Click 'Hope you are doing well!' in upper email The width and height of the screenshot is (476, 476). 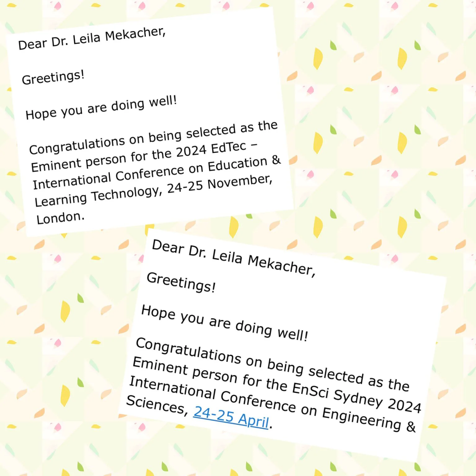(x=101, y=108)
